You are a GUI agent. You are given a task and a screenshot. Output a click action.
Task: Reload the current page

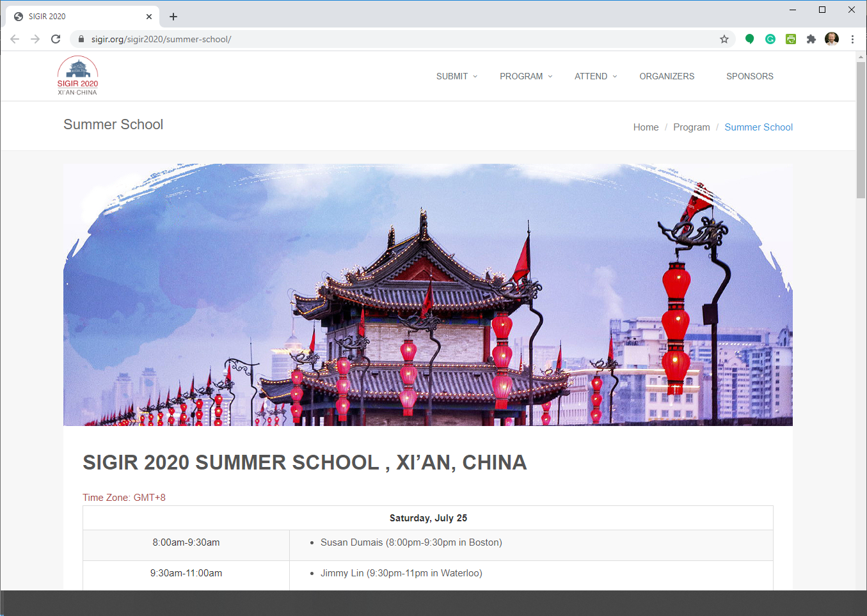click(x=56, y=39)
